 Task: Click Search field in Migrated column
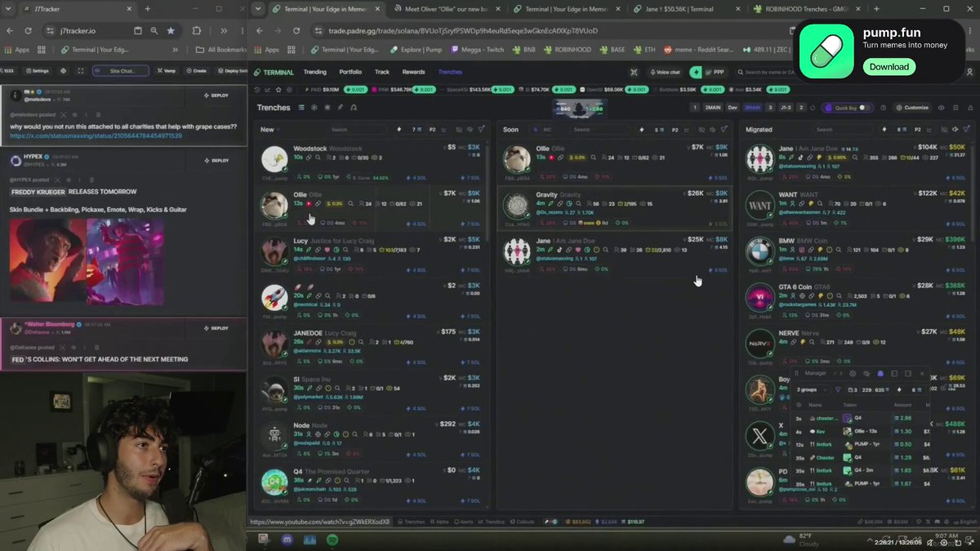pyautogui.click(x=843, y=130)
